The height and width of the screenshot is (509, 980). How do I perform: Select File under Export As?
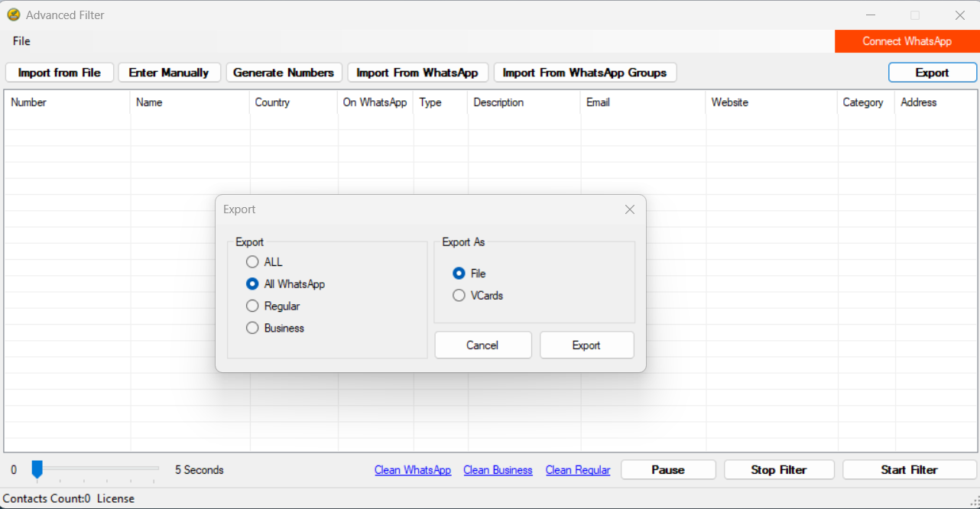459,274
